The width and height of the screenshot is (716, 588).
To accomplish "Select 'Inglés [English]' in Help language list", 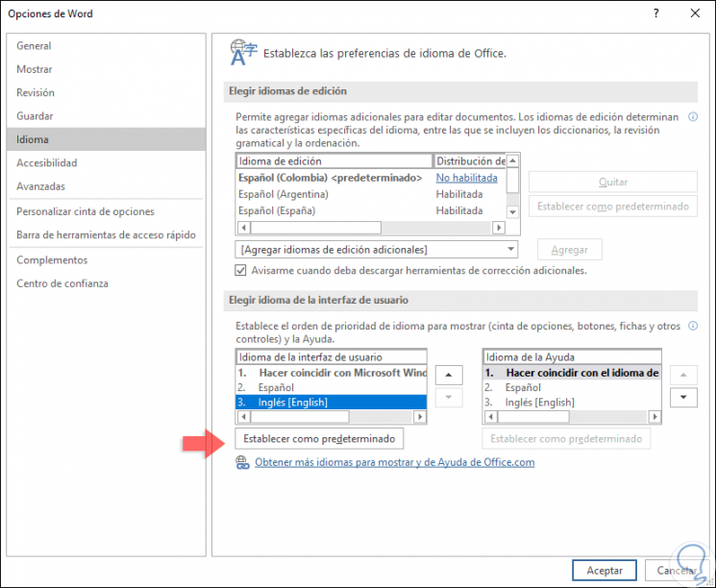I will (x=572, y=403).
